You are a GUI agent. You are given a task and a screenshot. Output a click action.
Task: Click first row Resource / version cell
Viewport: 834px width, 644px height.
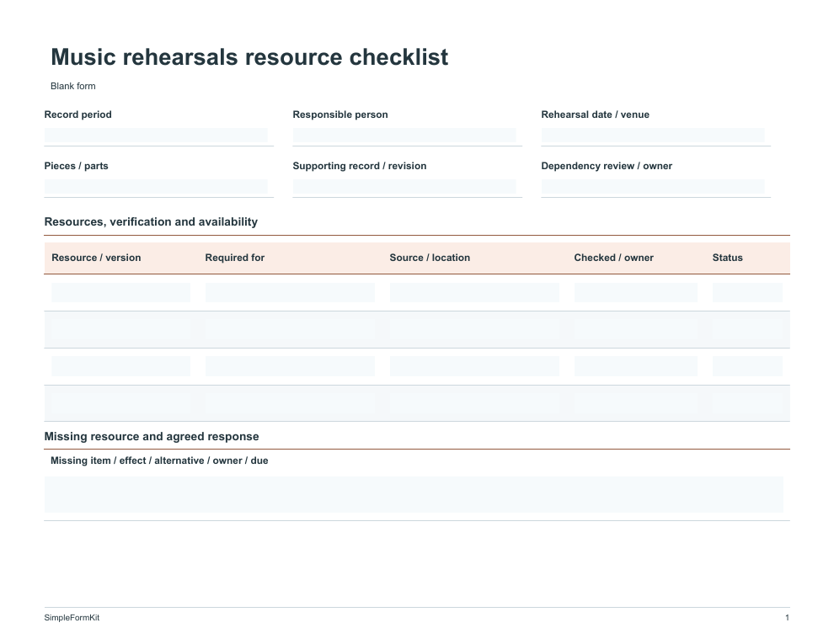(120, 292)
